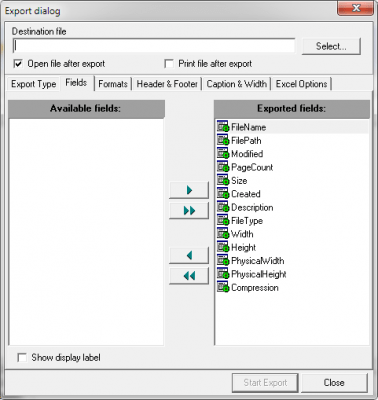Click the field icon beside PhysicalWidth
The height and width of the screenshot is (400, 378).
click(x=223, y=260)
